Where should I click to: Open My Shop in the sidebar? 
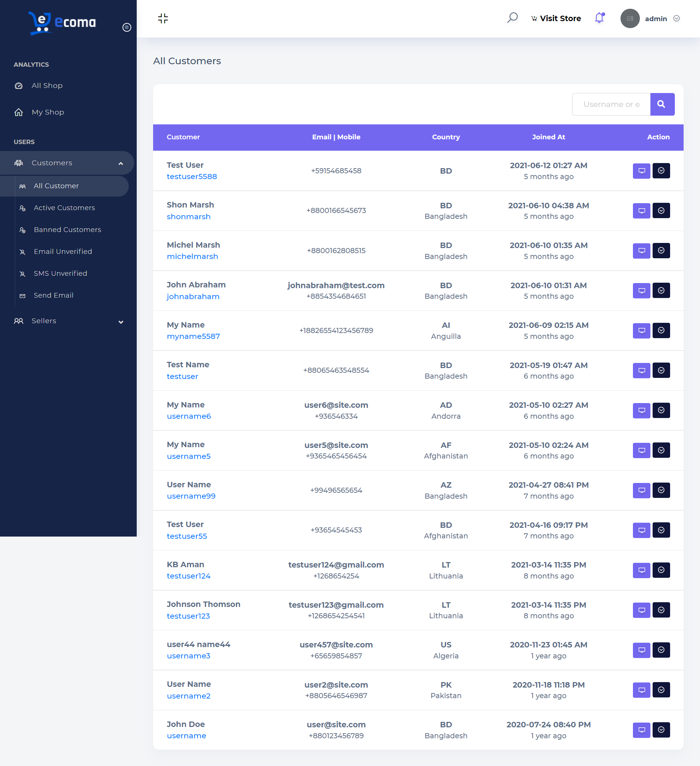(x=48, y=112)
